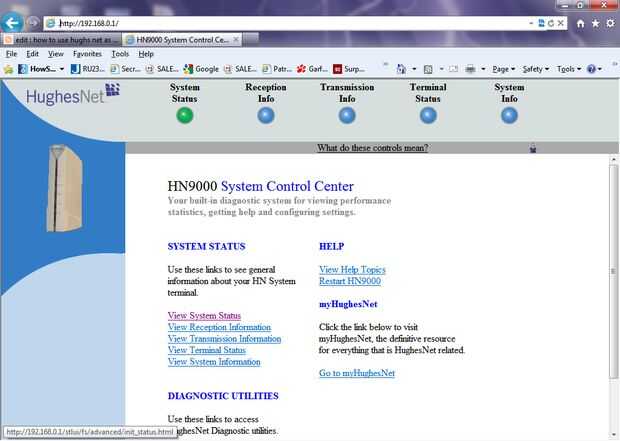
Task: Click the blue Transmission Info indicator
Action: tap(347, 115)
